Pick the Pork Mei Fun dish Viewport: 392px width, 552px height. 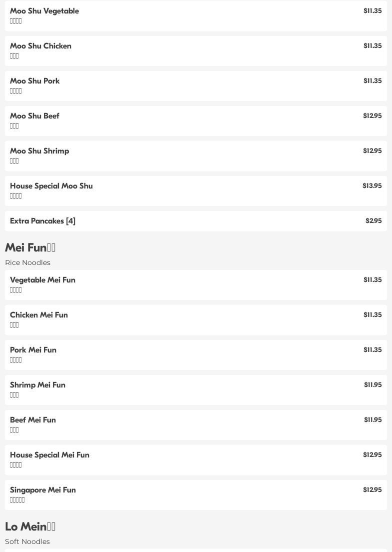click(33, 350)
